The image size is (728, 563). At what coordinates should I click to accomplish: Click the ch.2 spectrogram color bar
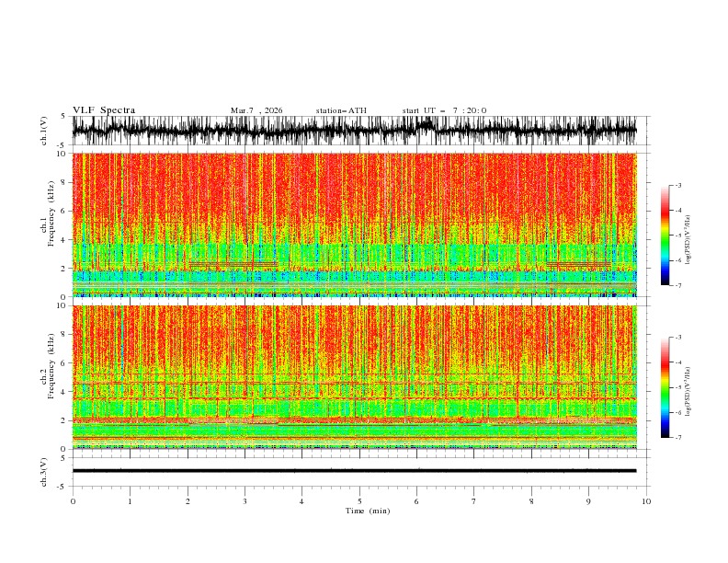click(665, 387)
